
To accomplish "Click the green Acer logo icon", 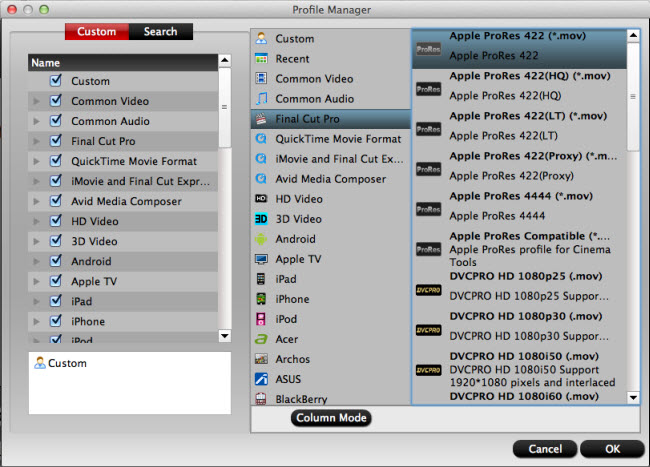I will coord(261,339).
